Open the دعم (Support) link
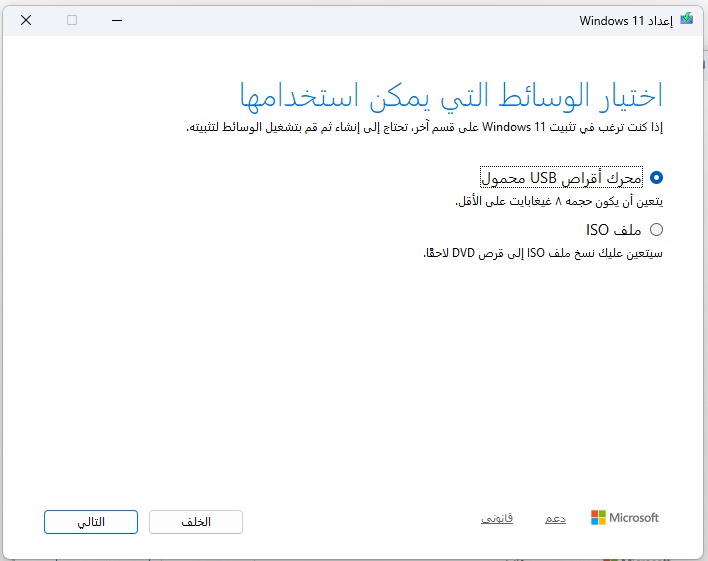The image size is (708, 561). pos(555,518)
